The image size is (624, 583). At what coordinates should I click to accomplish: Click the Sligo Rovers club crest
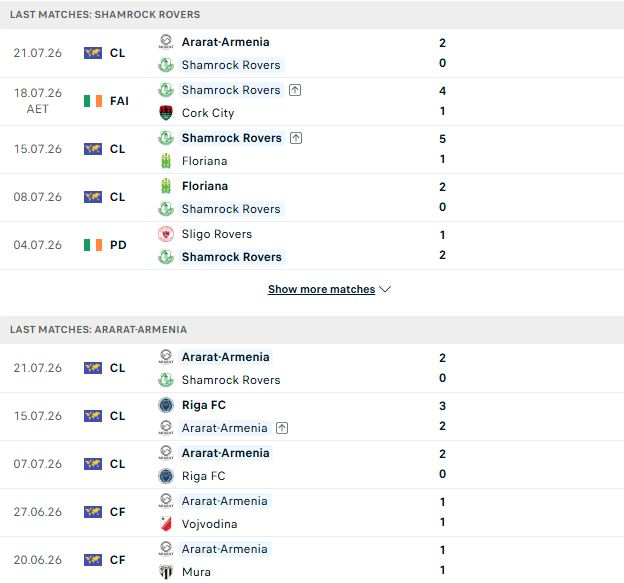(166, 234)
